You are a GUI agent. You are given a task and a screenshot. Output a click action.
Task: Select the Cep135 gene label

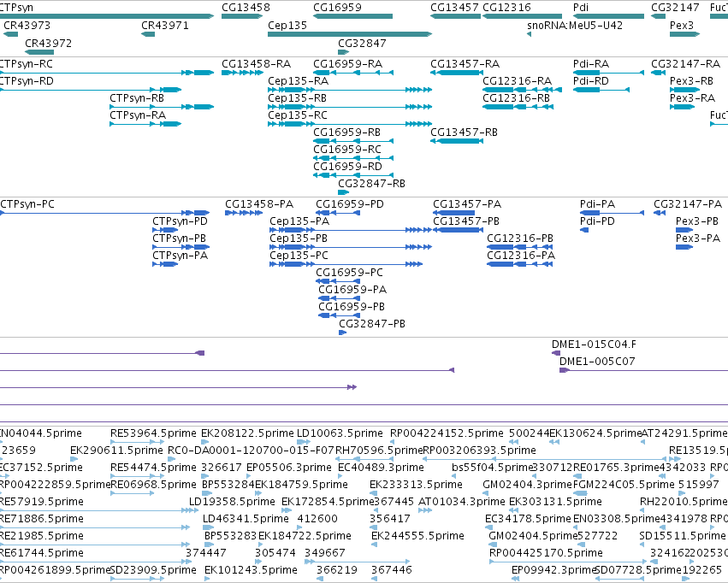pos(287,26)
